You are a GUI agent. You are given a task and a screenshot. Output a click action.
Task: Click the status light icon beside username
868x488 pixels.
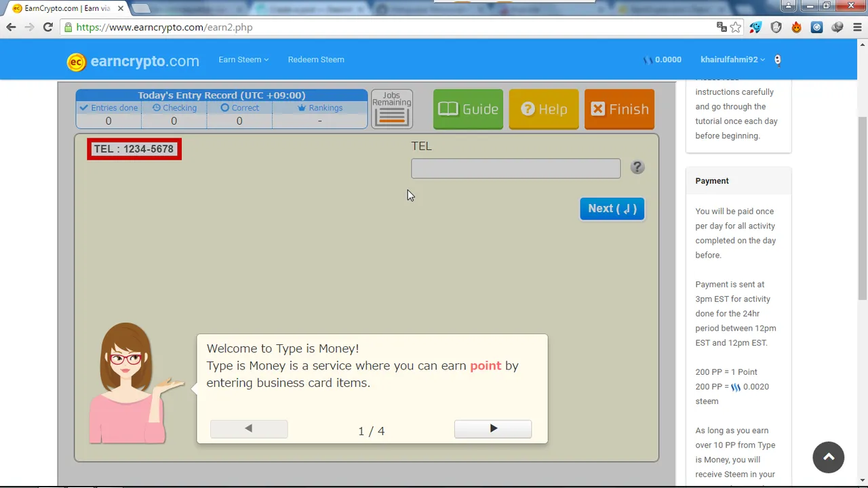point(777,60)
